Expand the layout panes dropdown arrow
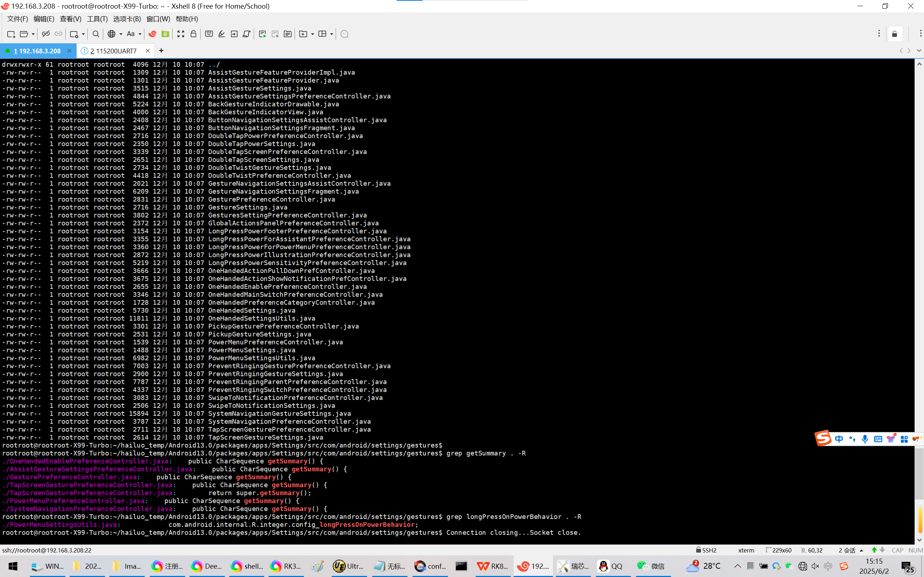The width and height of the screenshot is (924, 577). [x=331, y=34]
